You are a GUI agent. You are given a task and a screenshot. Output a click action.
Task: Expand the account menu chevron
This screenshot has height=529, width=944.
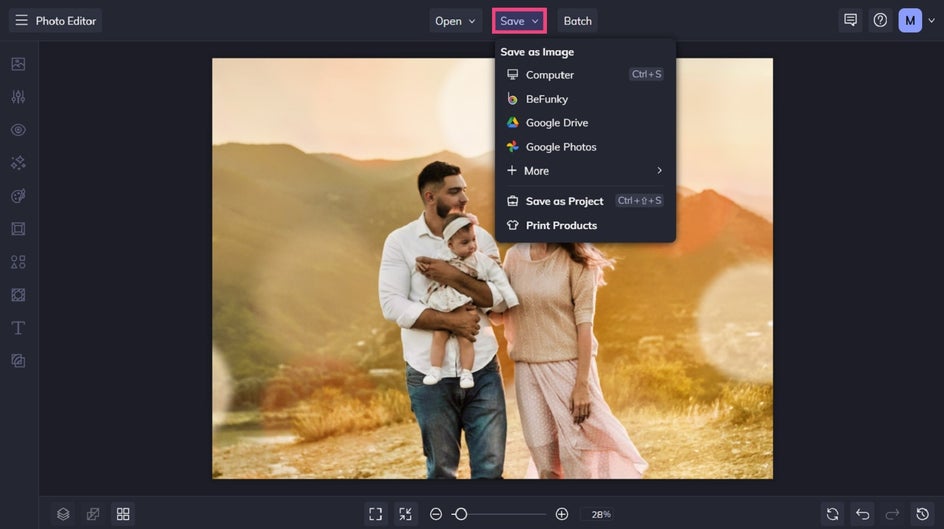tap(931, 20)
